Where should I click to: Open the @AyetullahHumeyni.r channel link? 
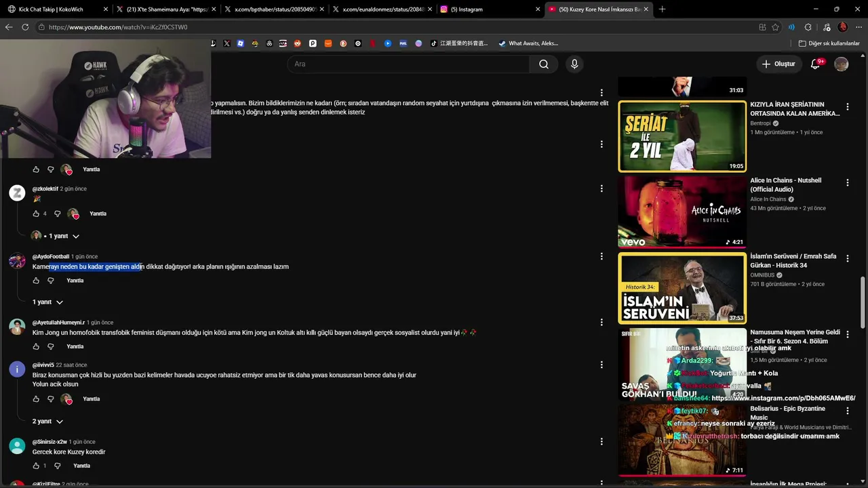click(59, 323)
